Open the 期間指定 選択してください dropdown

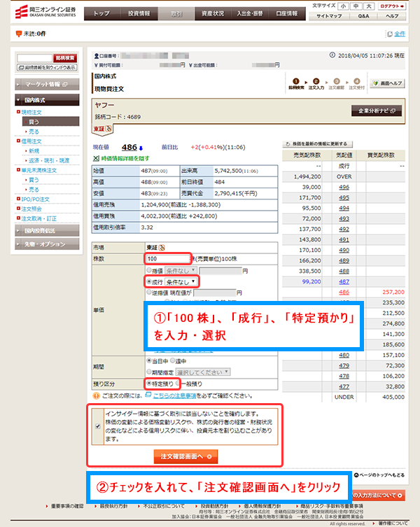(x=203, y=372)
